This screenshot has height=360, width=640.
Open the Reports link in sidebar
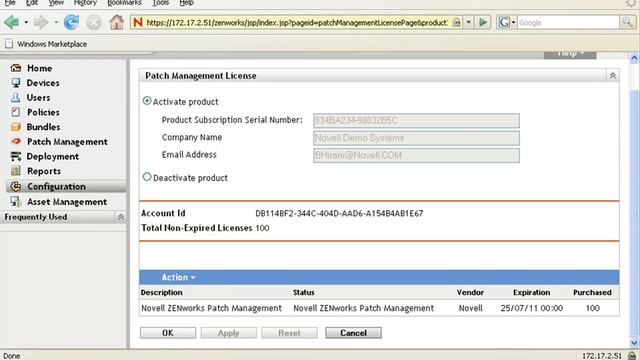pos(44,171)
